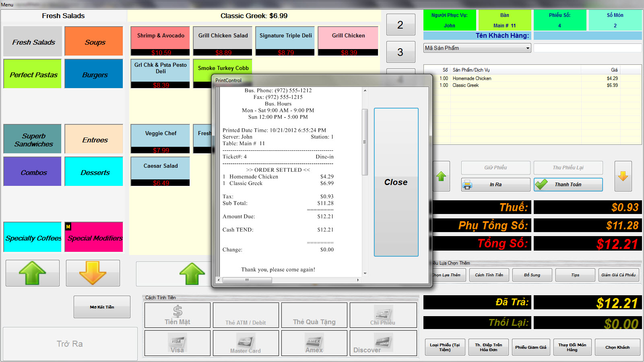
Task: Click the Trở Ra back button
Action: point(70,344)
